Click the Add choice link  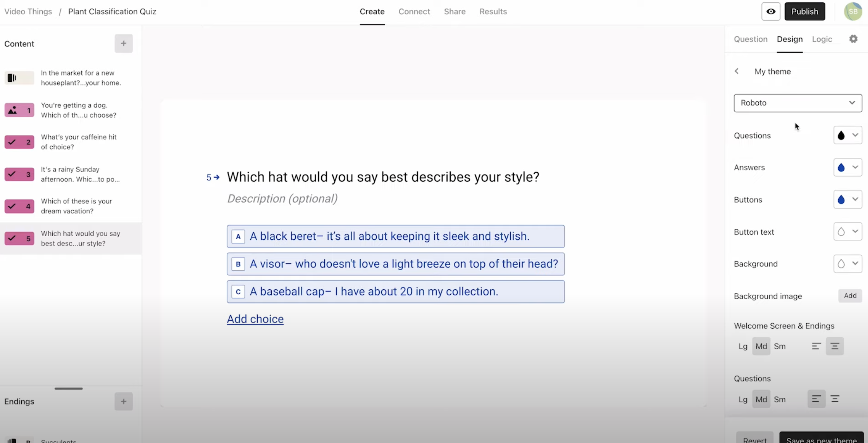(x=255, y=319)
